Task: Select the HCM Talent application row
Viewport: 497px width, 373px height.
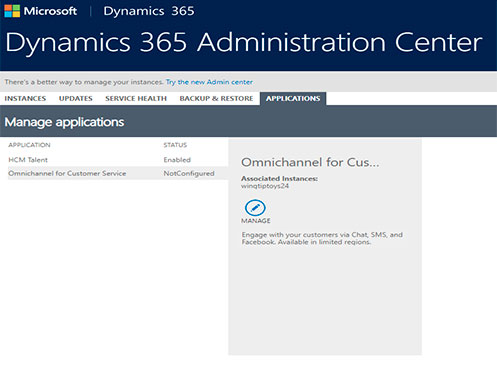Action: 118,160
